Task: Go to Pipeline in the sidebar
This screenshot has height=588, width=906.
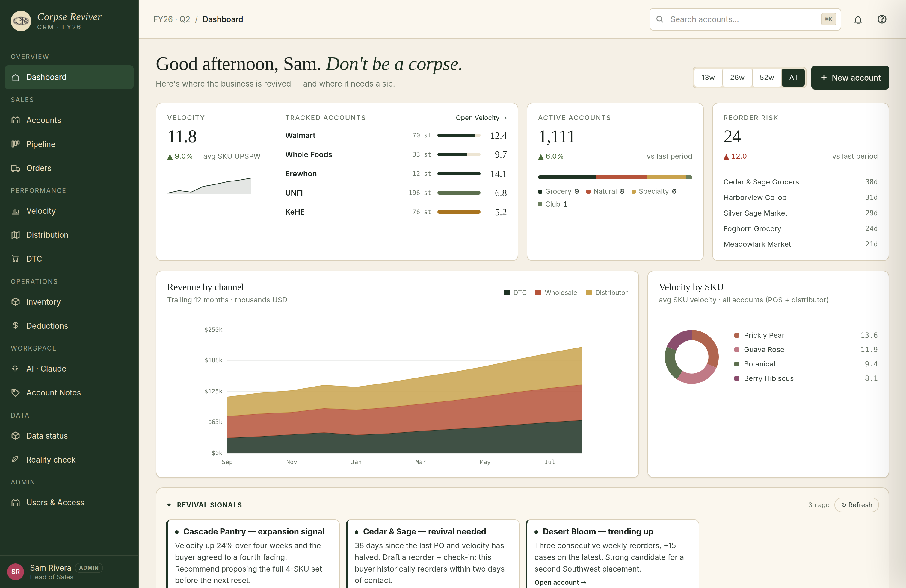Action: 69,144
